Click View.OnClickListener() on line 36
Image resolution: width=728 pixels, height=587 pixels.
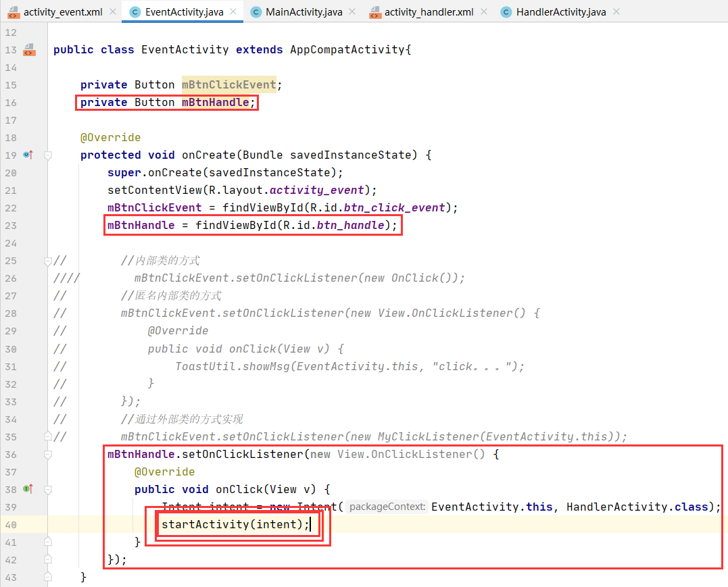(x=411, y=455)
